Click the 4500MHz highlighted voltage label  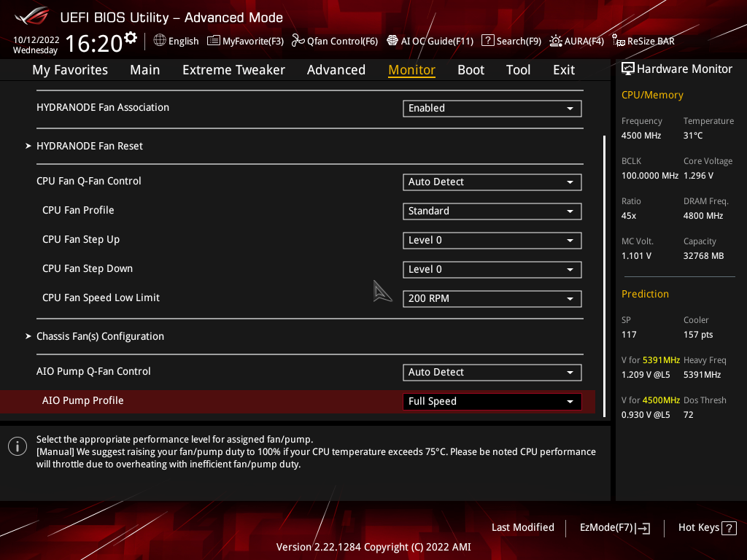coord(661,400)
